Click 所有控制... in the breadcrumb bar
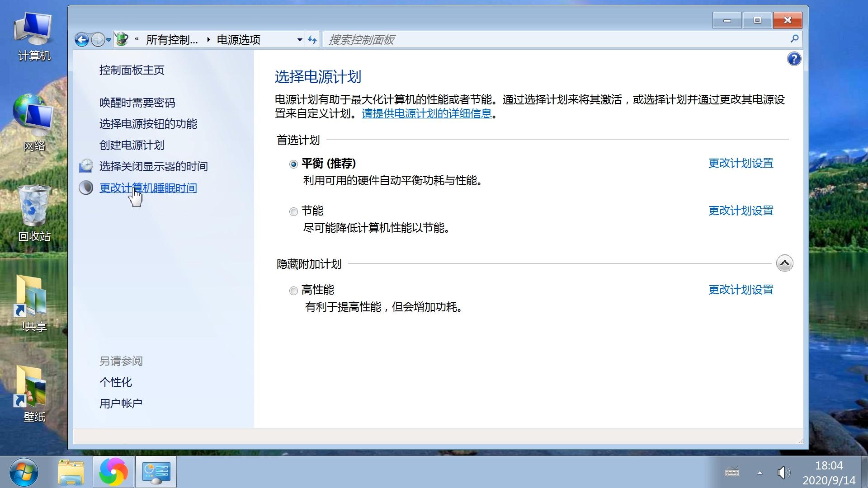Image resolution: width=868 pixels, height=488 pixels. [172, 39]
